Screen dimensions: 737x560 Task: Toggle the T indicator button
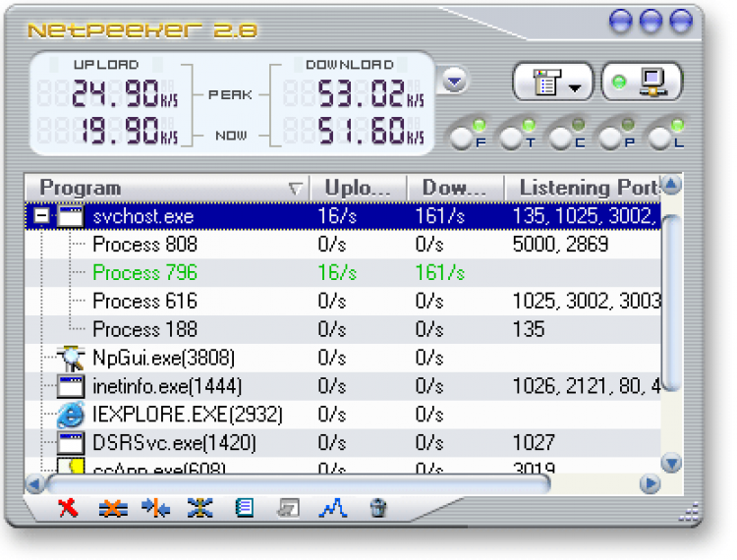coord(511,139)
